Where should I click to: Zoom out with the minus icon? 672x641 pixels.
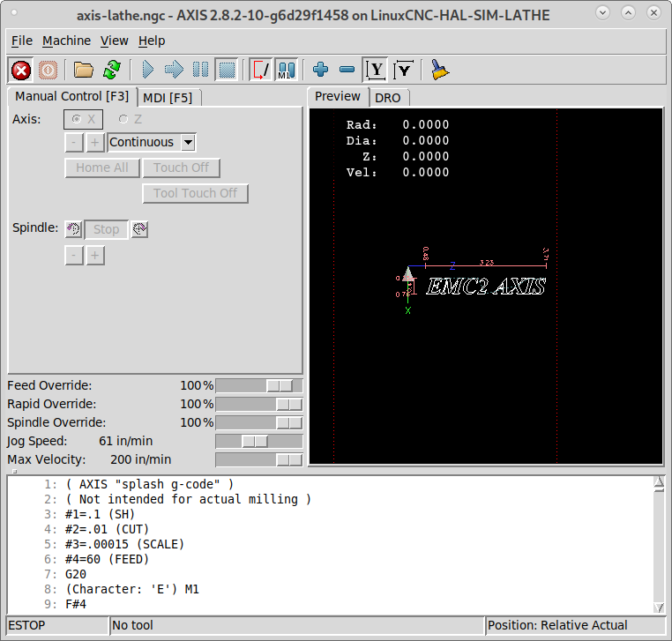[x=347, y=70]
